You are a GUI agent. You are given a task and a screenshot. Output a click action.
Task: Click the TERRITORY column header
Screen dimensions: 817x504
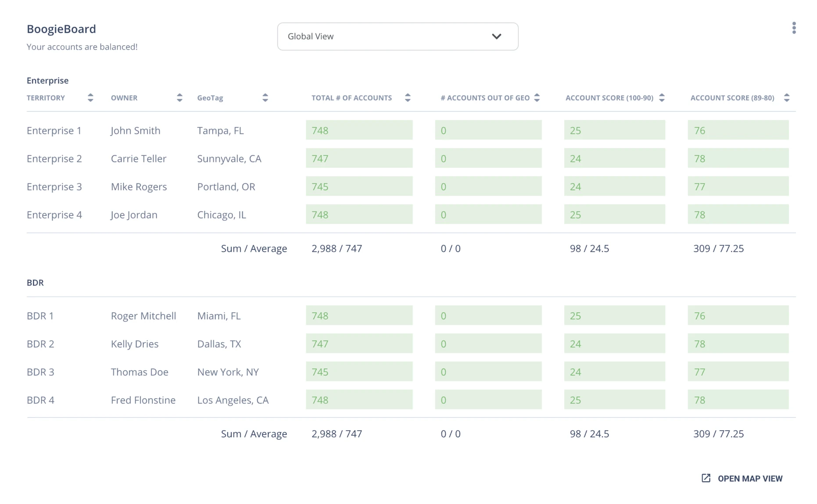(46, 98)
